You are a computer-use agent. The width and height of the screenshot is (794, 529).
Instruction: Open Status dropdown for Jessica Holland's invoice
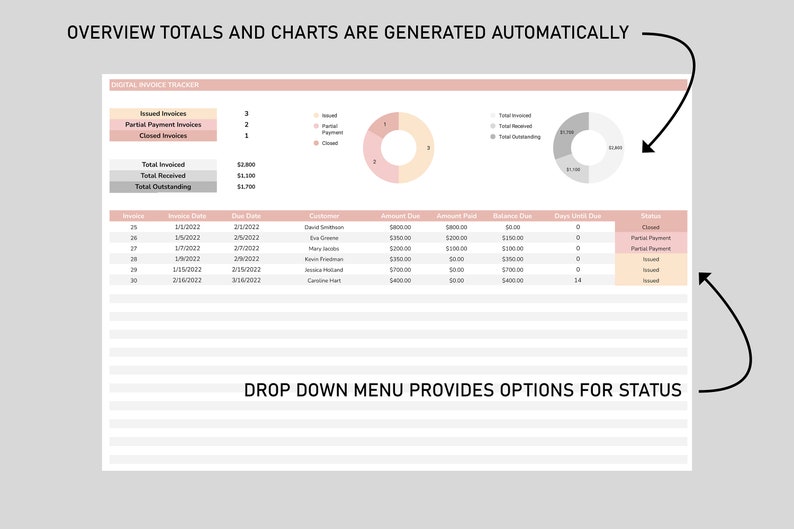tap(651, 270)
